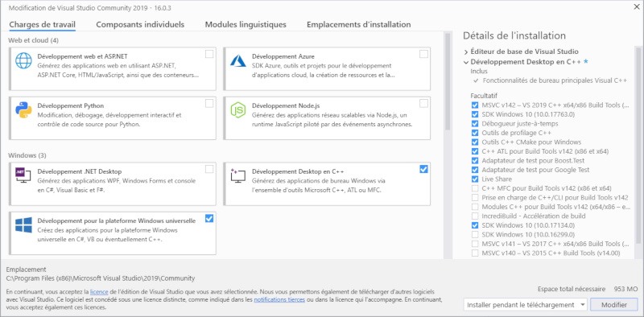Check the Développement Azure workload box
Screen dimensions: 644x317
point(424,54)
